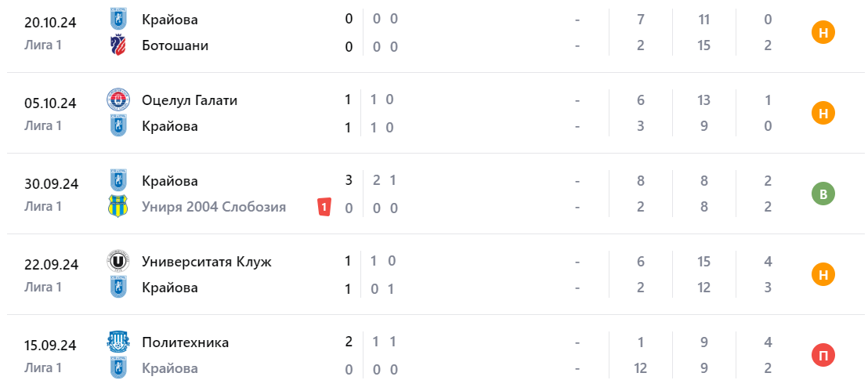
Task: Click orange draw badge for 22.09.24
Action: [x=823, y=274]
